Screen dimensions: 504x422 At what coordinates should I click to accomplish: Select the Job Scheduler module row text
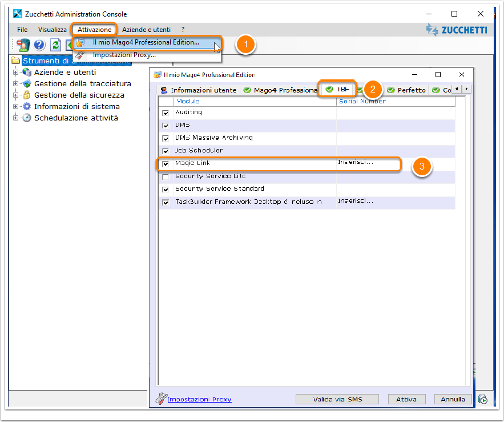pos(199,150)
